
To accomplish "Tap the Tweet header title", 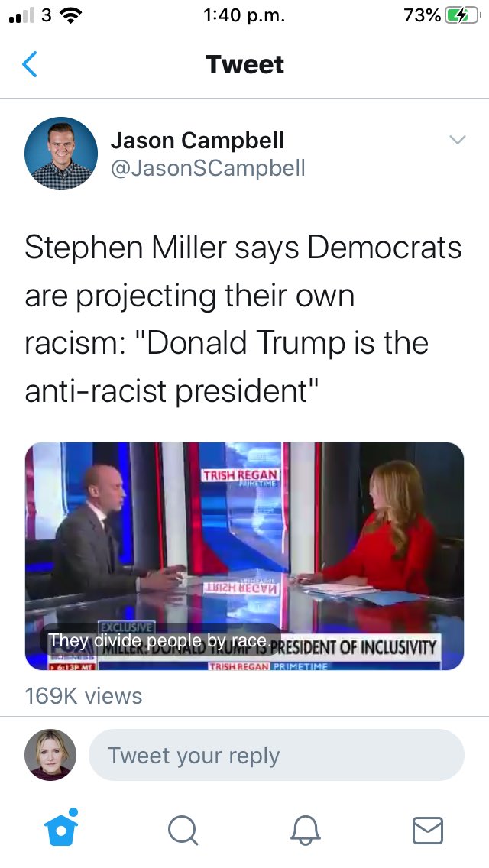I will (244, 64).
